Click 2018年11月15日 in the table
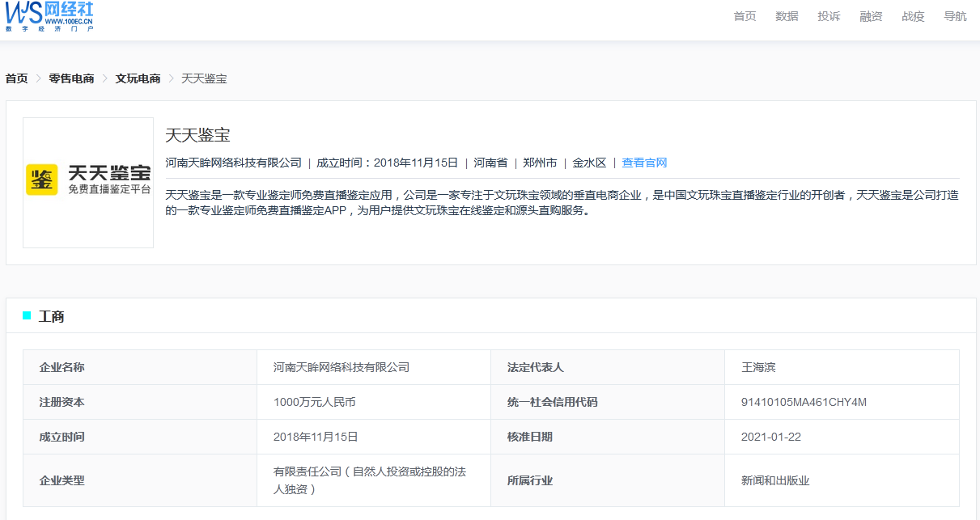Image resolution: width=980 pixels, height=520 pixels. coord(316,437)
